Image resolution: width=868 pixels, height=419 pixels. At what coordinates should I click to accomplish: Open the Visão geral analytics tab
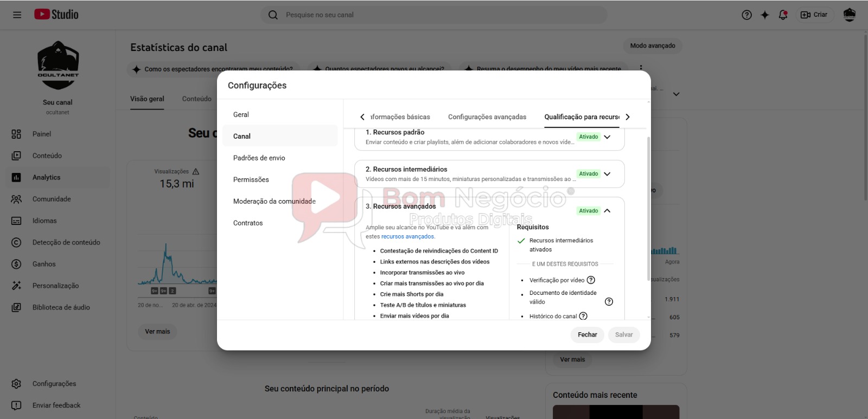pos(147,99)
